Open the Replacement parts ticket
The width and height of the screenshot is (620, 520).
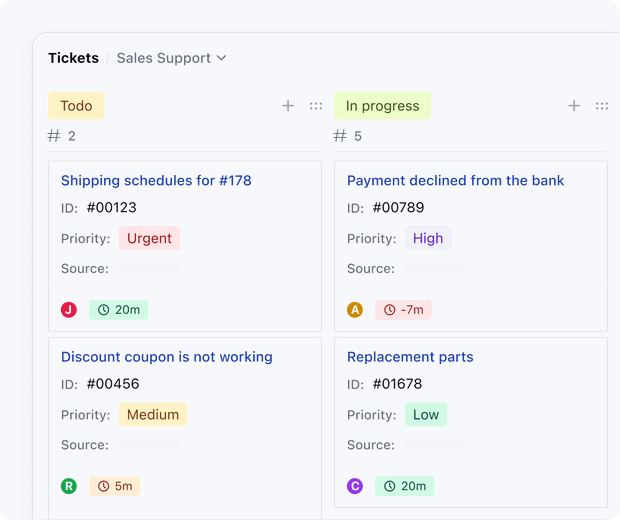pyautogui.click(x=410, y=357)
